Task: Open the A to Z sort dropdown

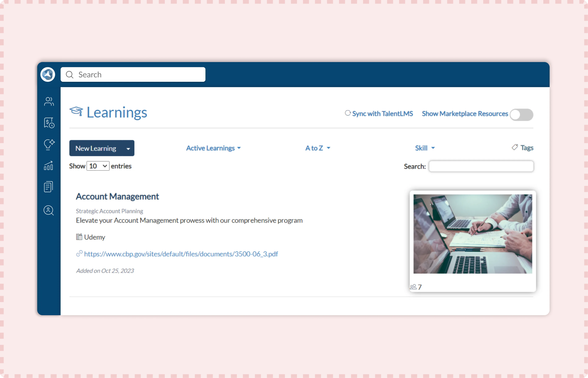Action: 318,148
